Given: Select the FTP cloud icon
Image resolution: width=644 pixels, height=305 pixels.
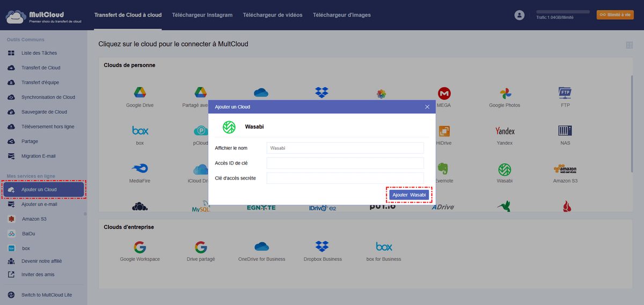Looking at the screenshot, I should click(x=565, y=93).
